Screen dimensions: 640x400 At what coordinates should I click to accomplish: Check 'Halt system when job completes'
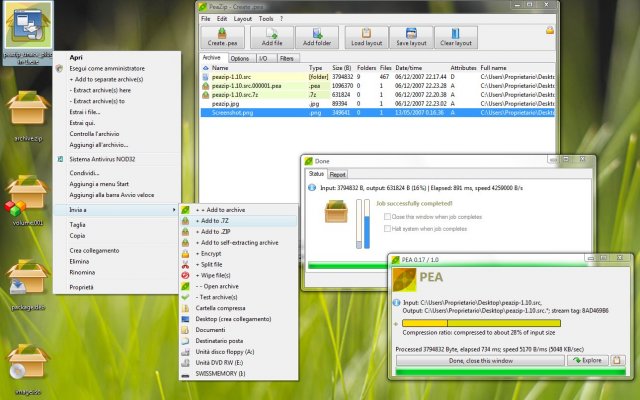pyautogui.click(x=387, y=229)
